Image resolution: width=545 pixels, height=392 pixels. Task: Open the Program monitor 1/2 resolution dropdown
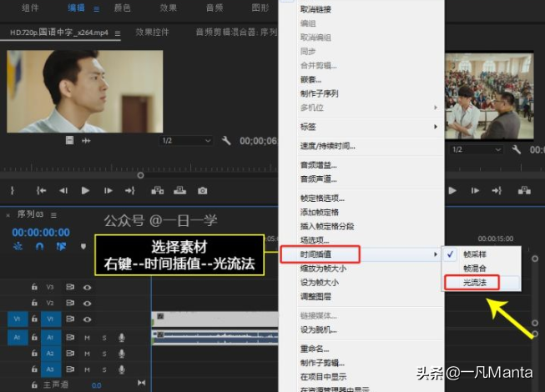477,149
